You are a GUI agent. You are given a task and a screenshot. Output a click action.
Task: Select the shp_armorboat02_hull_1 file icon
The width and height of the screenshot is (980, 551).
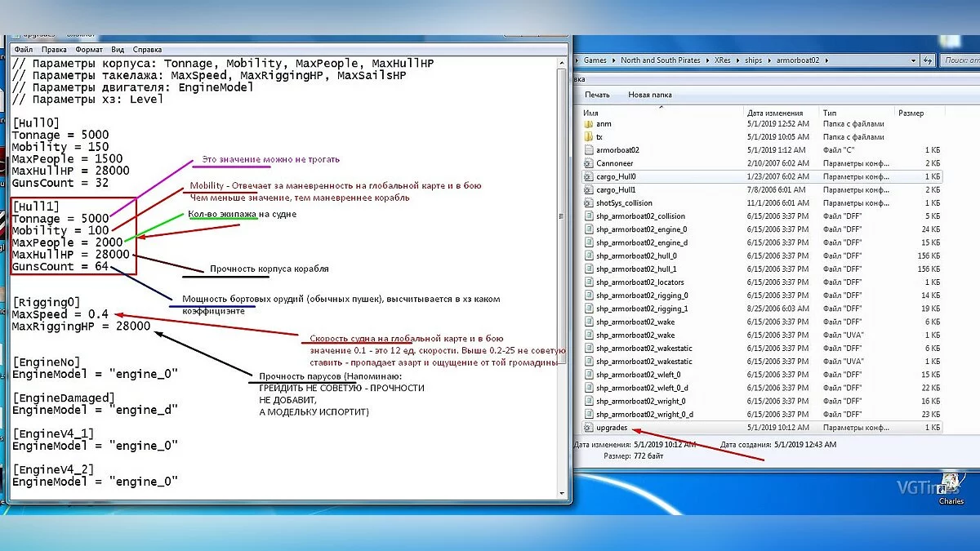(x=588, y=269)
